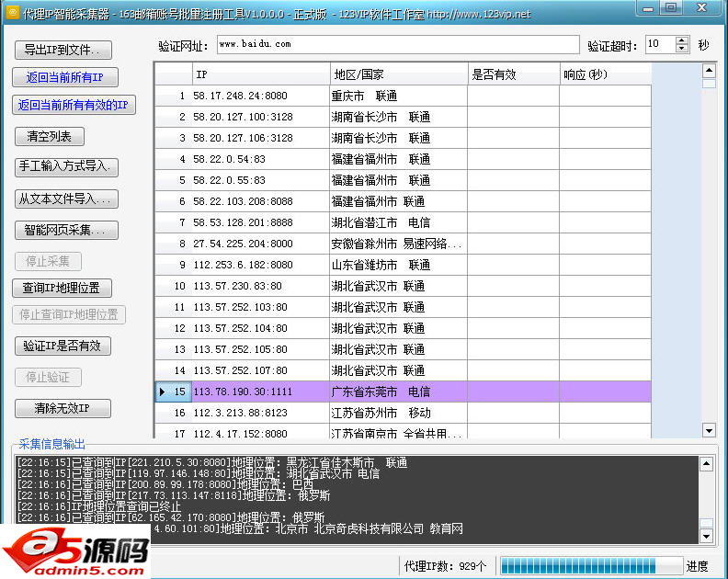Import from text file via 从文本文件导入
Viewport: 728px width, 579px height.
(x=66, y=199)
